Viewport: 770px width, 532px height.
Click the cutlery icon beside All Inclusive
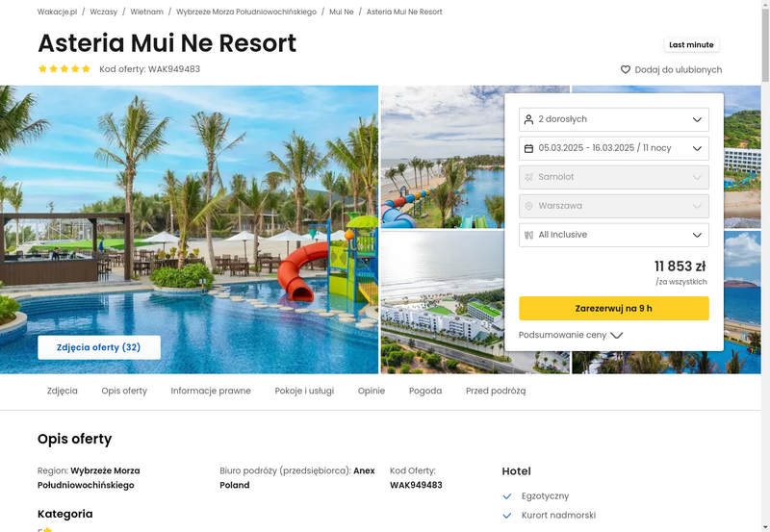[528, 235]
